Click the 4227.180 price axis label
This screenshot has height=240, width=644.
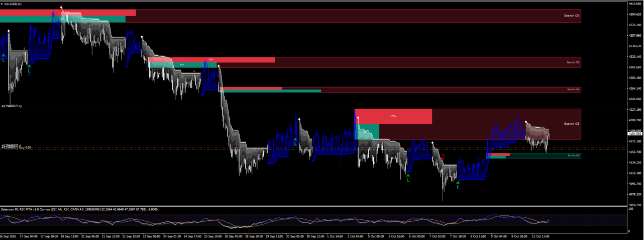point(635,110)
